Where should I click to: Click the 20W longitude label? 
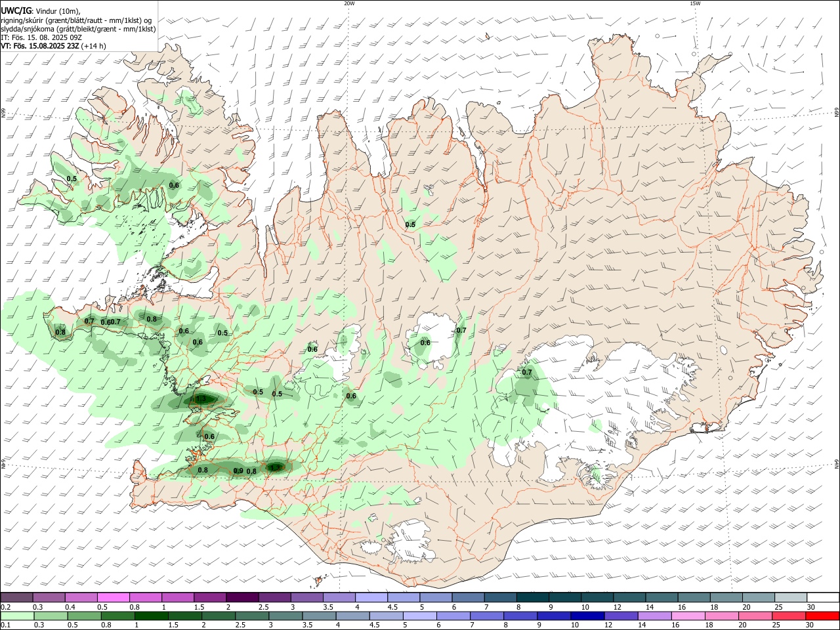pyautogui.click(x=349, y=3)
